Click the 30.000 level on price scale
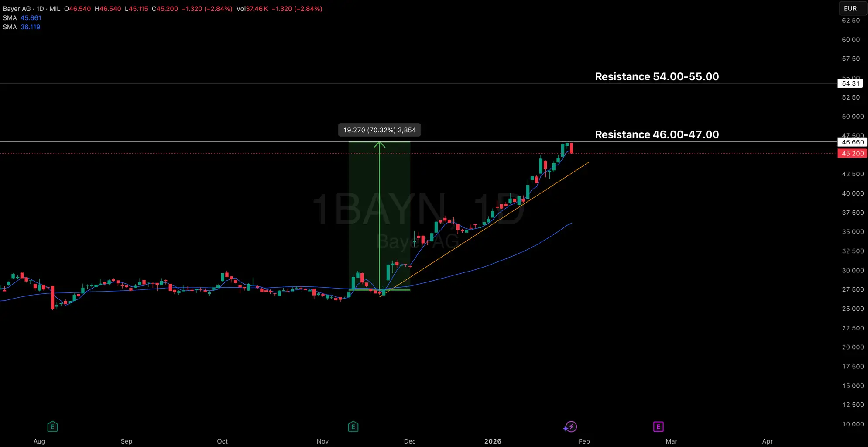Screen dimensions: 868x447 coord(852,271)
